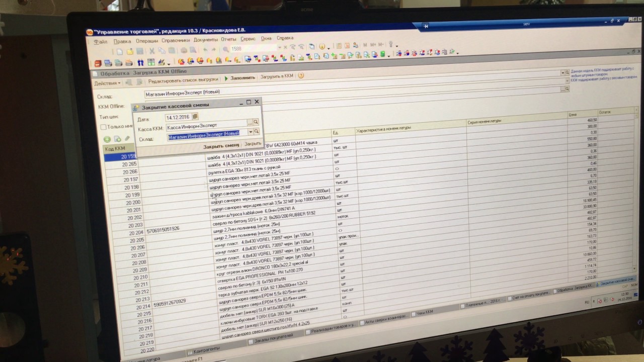Viewport: 644px width, 362px height.
Task: Click the Дата field in shift closing dialog
Action: 178,117
